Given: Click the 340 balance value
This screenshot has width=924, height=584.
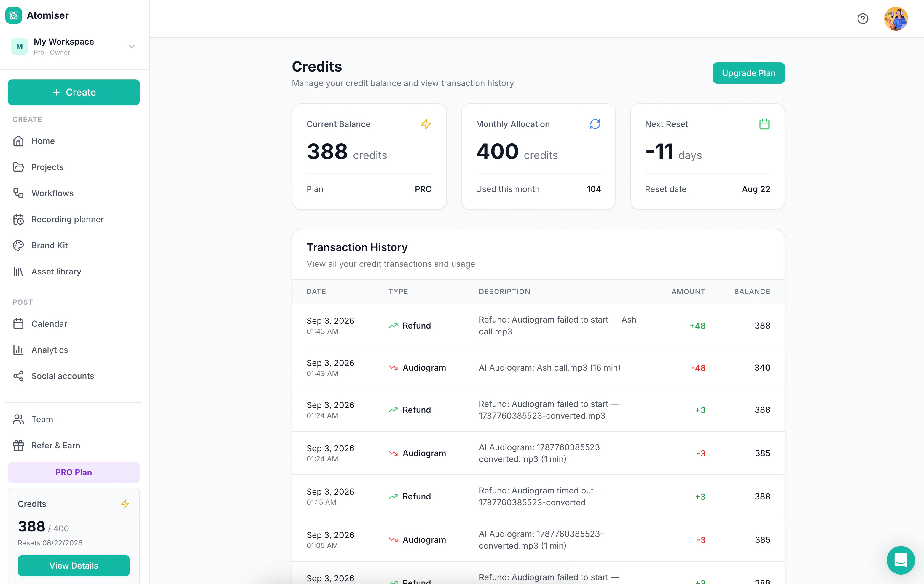Looking at the screenshot, I should 762,368.
